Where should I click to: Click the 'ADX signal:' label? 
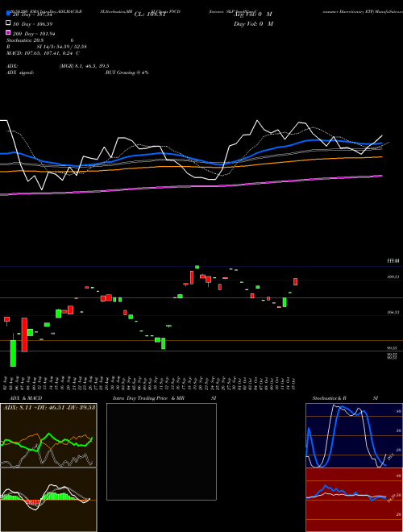(20, 73)
